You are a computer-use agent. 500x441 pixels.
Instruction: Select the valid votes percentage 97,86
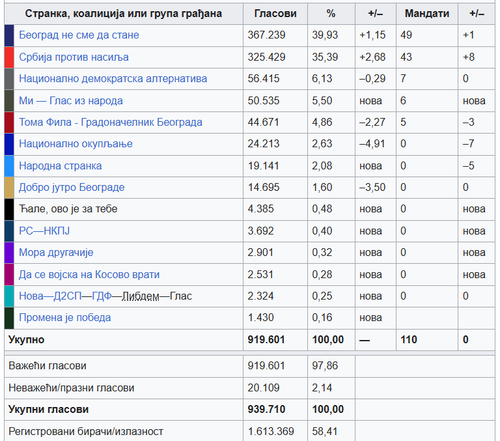point(325,366)
